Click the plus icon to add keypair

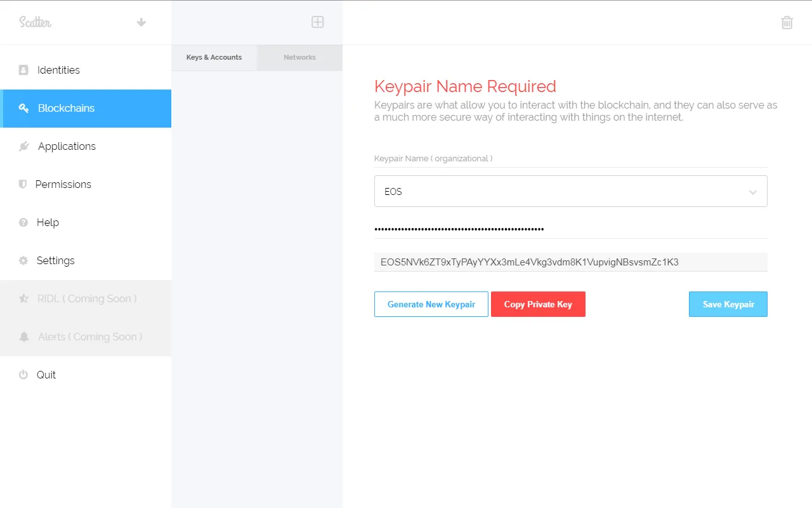click(318, 22)
